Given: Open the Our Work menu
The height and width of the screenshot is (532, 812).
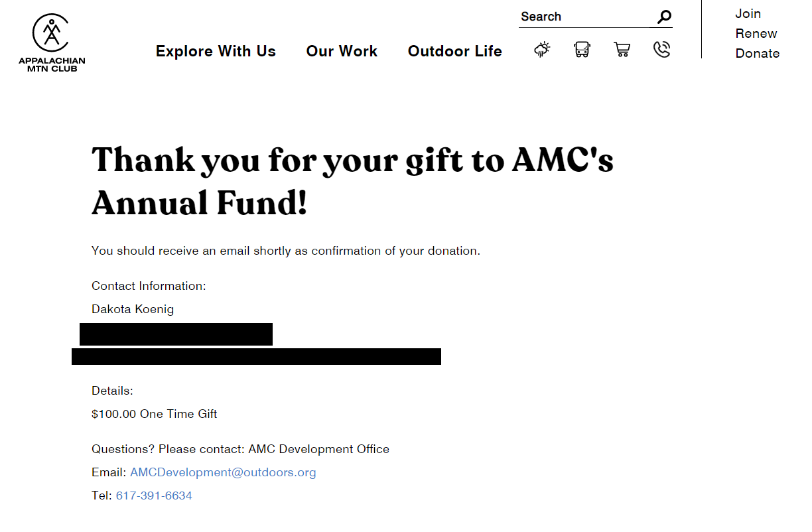Looking at the screenshot, I should click(342, 51).
